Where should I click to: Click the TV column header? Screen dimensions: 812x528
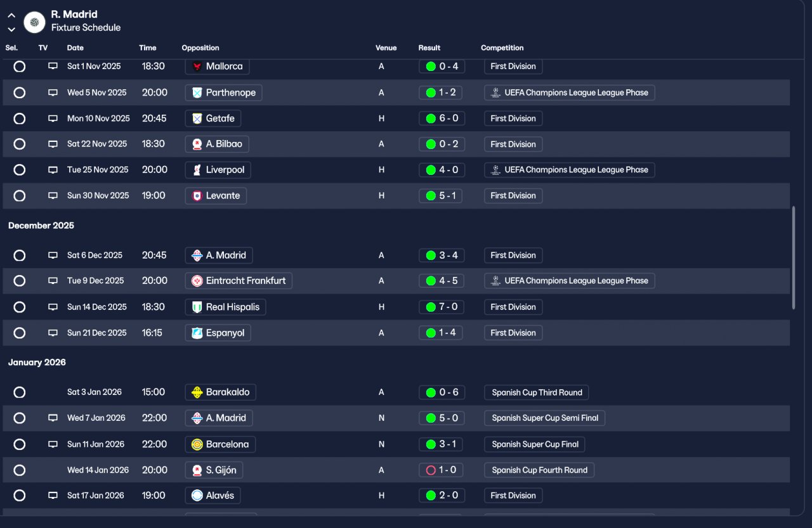pos(43,48)
